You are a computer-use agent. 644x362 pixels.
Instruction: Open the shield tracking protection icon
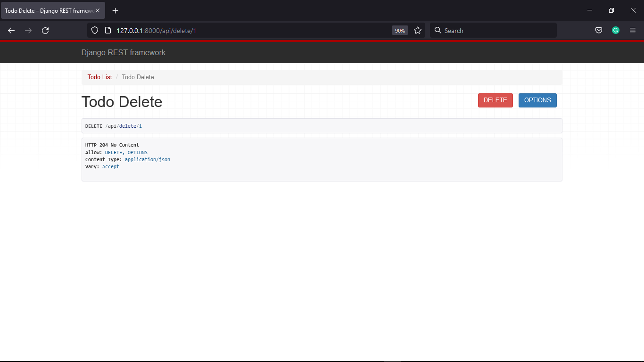pyautogui.click(x=95, y=31)
